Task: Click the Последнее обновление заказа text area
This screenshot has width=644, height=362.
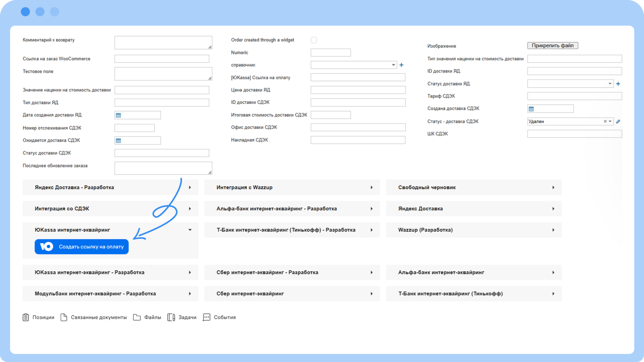Action: pyautogui.click(x=163, y=168)
